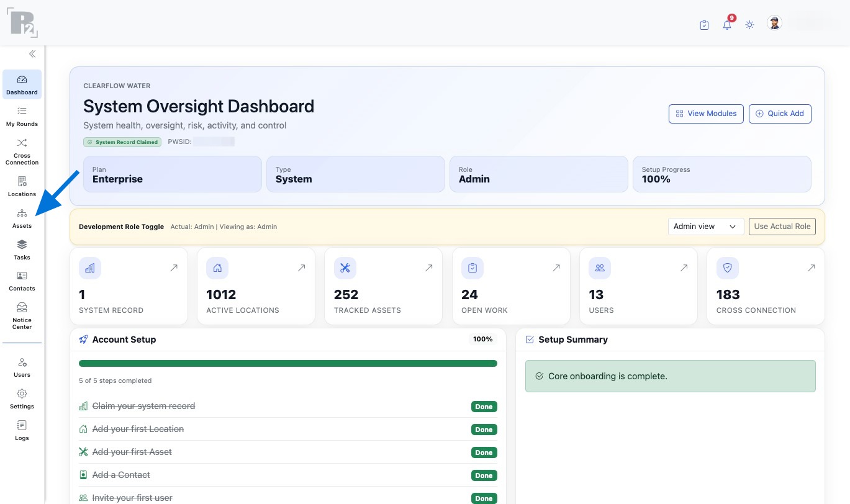Click the Tracked Assets tools icon
Viewport: 850px width, 504px height.
345,268
